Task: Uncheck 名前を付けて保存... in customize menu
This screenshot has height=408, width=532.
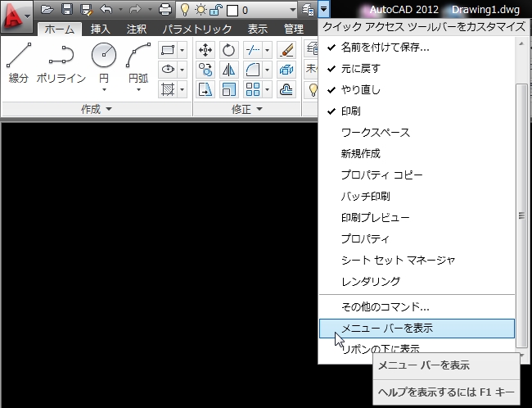Action: click(417, 48)
